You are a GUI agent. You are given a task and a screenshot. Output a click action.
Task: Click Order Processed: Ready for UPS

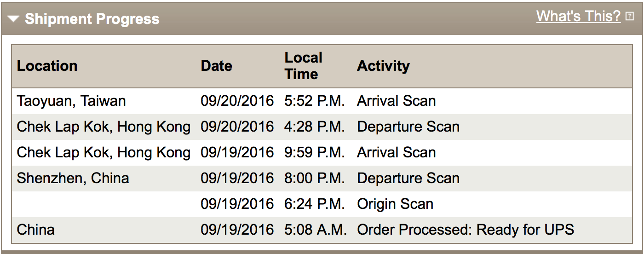pyautogui.click(x=465, y=230)
